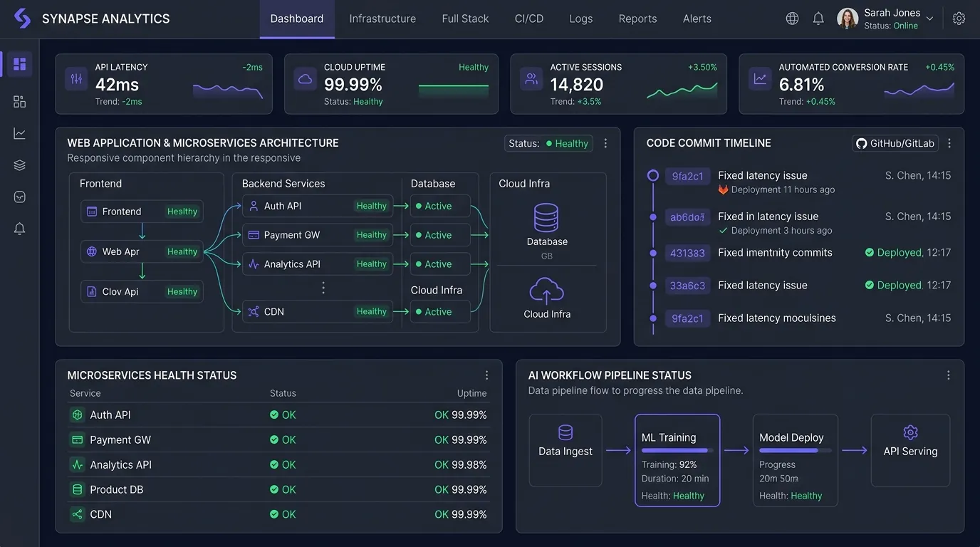Open the Logs tab
This screenshot has height=547, width=980.
point(581,19)
